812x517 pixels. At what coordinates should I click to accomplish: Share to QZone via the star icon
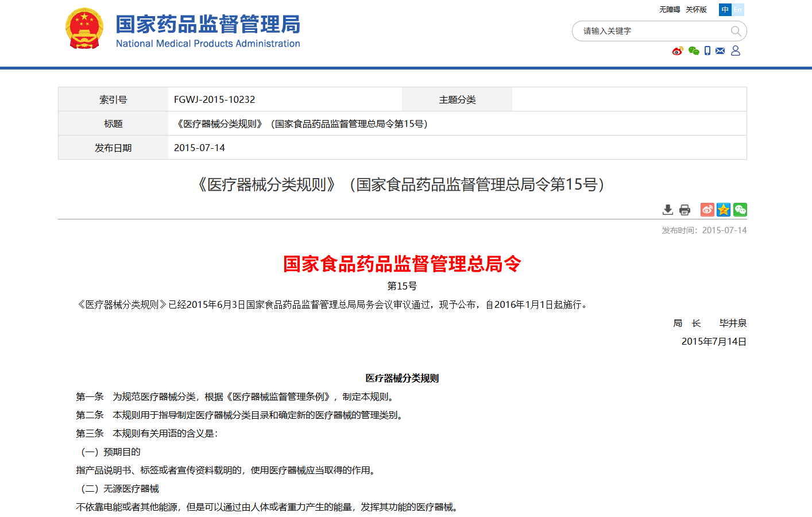pyautogui.click(x=724, y=210)
